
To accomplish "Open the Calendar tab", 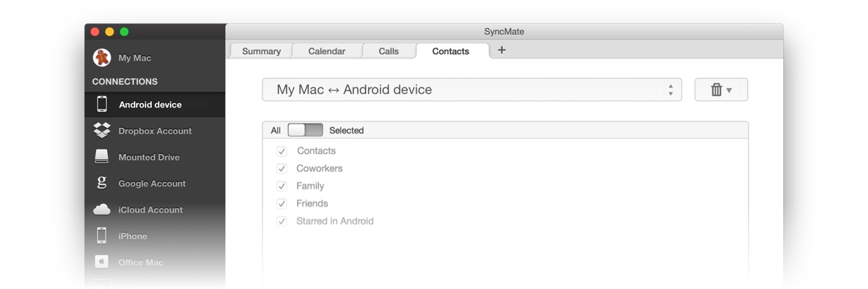I will coord(326,51).
